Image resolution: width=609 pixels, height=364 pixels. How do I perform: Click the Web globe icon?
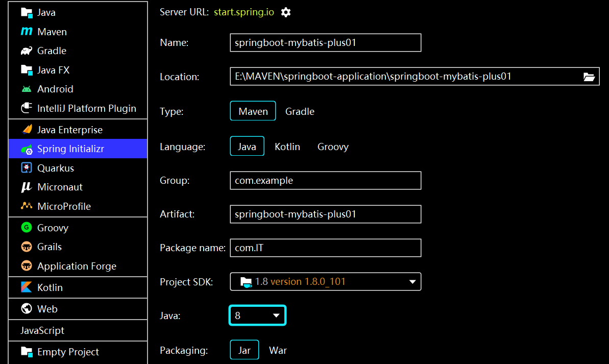pos(27,308)
